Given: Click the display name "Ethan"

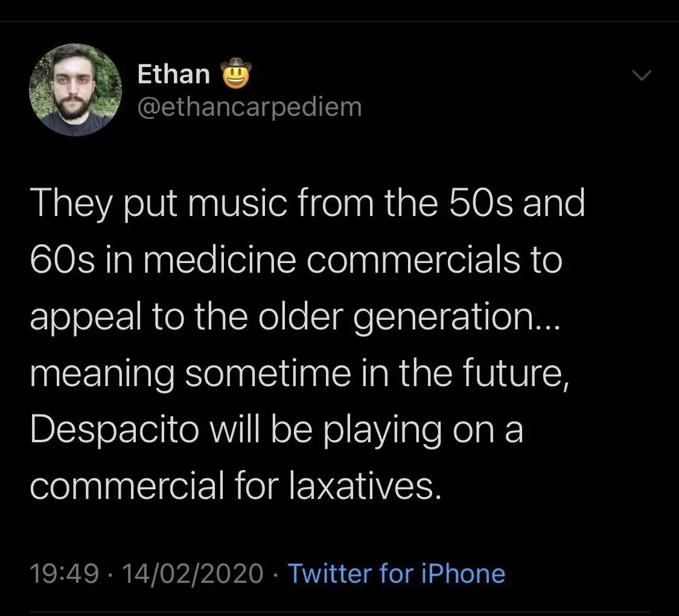Looking at the screenshot, I should tap(174, 75).
